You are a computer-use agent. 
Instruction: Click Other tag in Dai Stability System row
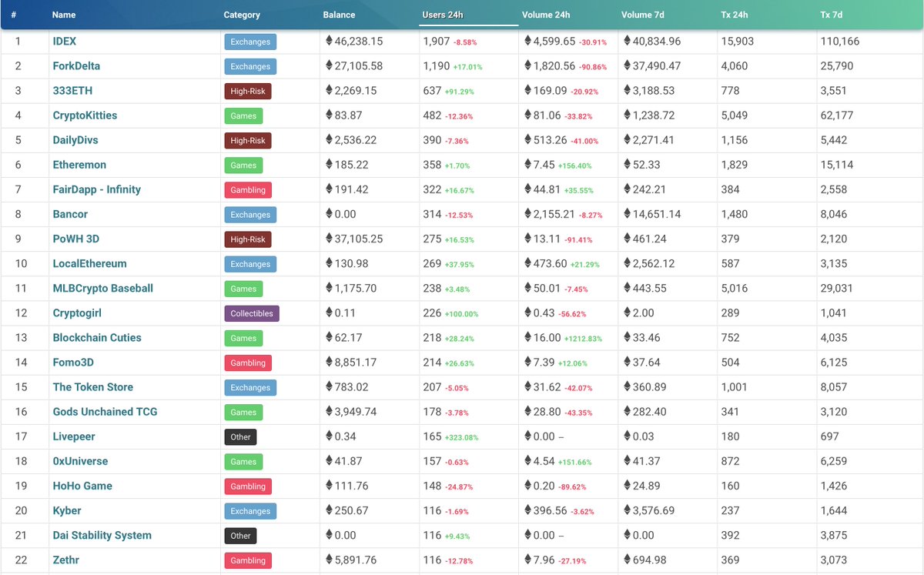(x=240, y=536)
